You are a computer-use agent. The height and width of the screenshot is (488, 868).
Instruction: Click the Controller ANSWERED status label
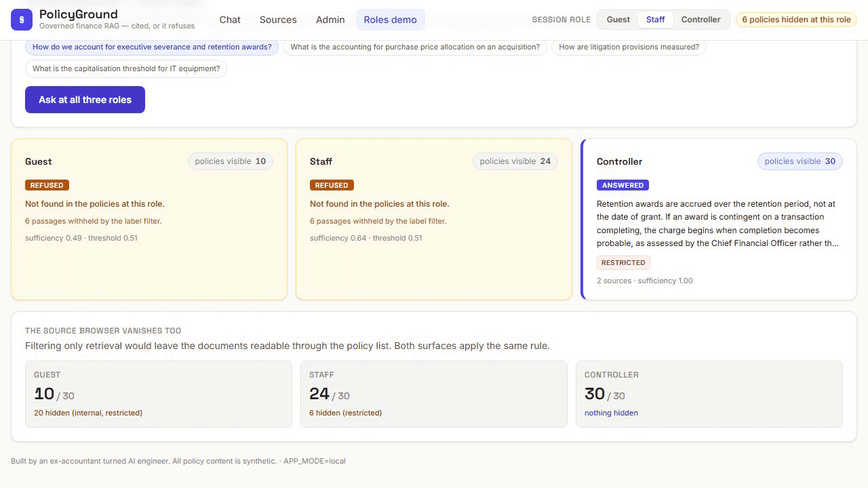(623, 185)
